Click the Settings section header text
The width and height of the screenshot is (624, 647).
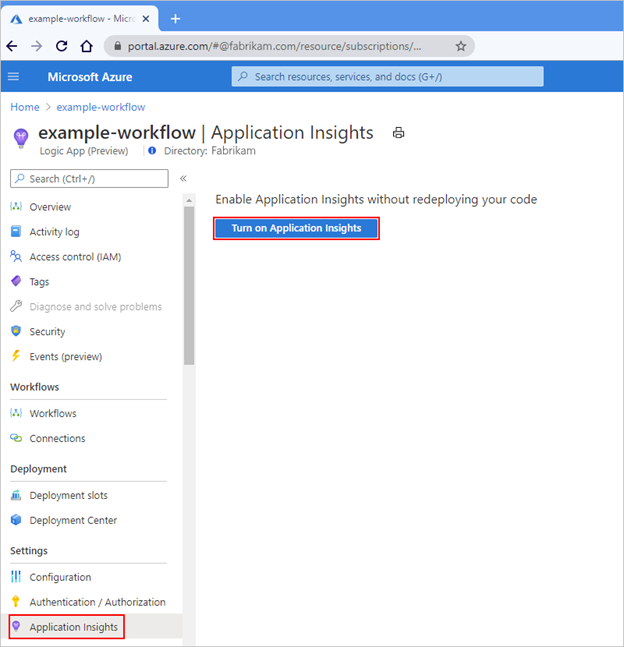29,551
